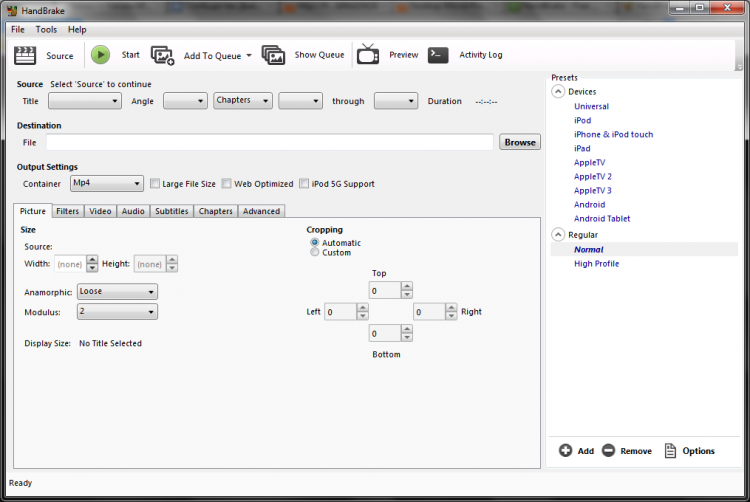Click the Remove preset minus icon
750x502 pixels.
[x=608, y=450]
